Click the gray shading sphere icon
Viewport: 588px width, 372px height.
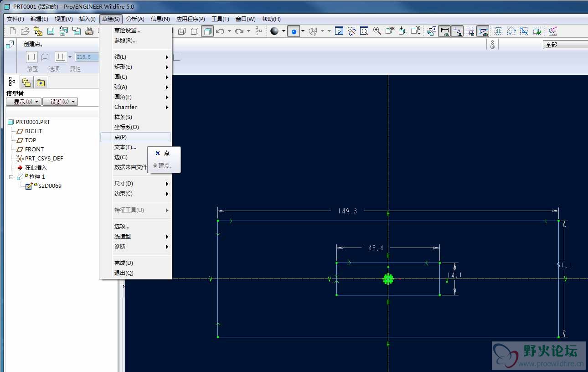(x=274, y=31)
